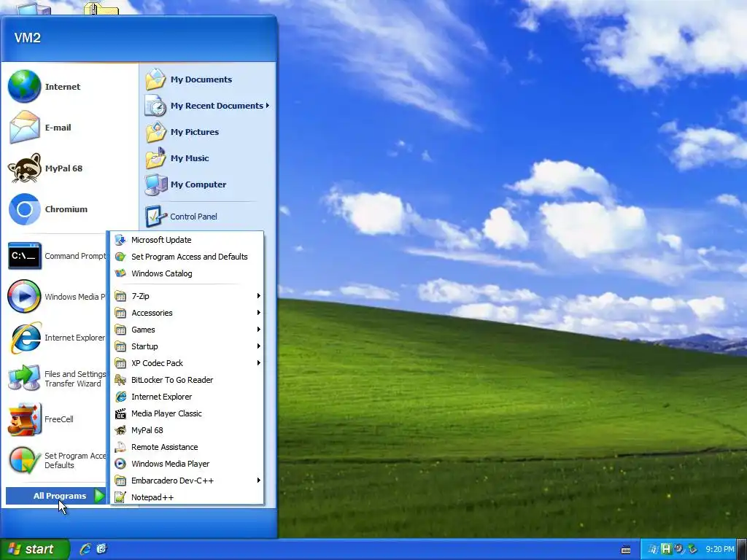
Task: Expand Embarcadero Dev-C++ submenu arrow
Action: point(259,480)
